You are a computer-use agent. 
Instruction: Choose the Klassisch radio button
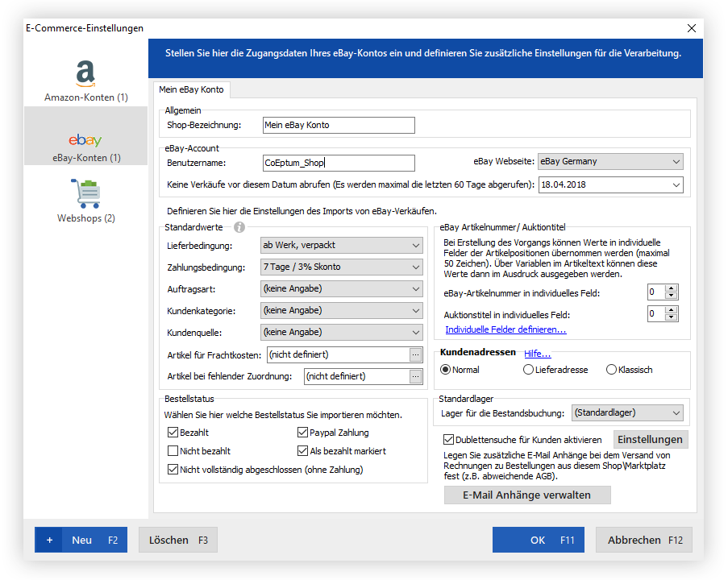click(611, 370)
